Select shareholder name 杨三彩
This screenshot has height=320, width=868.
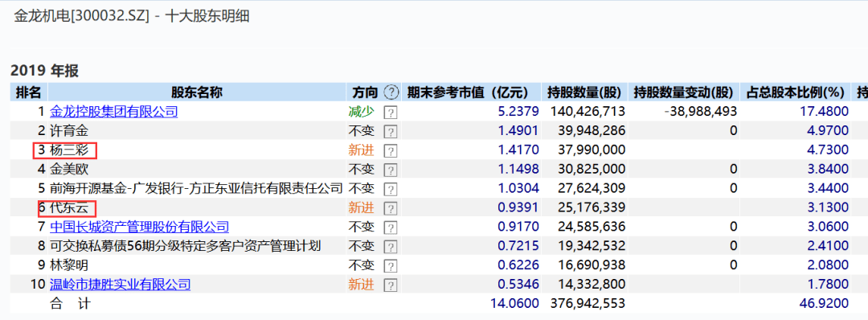(x=69, y=150)
